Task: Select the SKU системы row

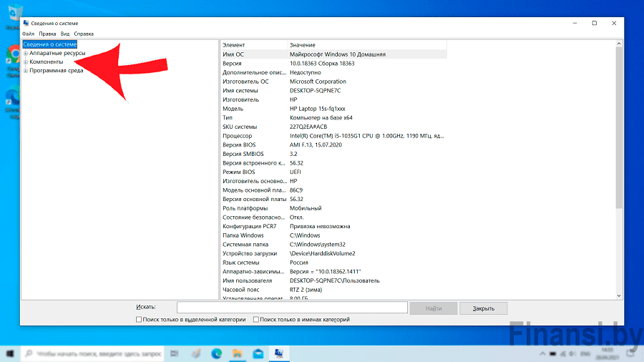Action: point(333,127)
